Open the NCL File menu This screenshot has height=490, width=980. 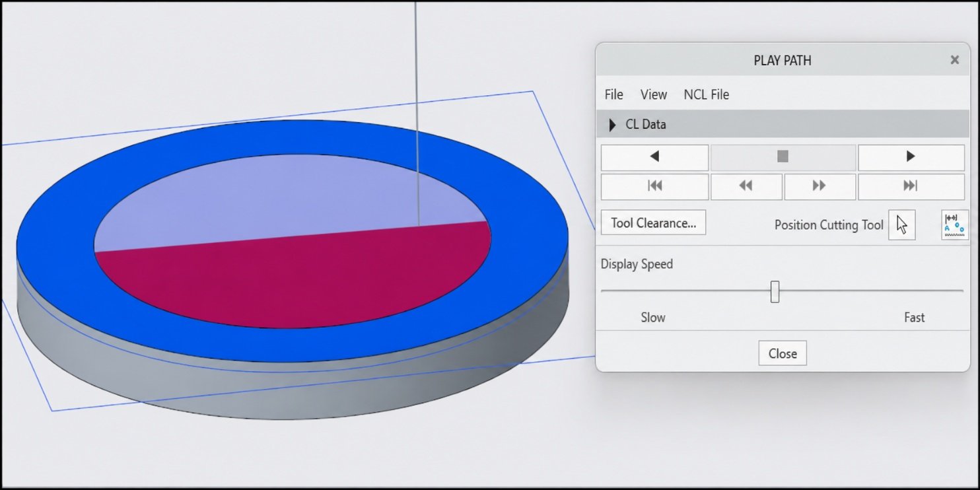pos(707,94)
